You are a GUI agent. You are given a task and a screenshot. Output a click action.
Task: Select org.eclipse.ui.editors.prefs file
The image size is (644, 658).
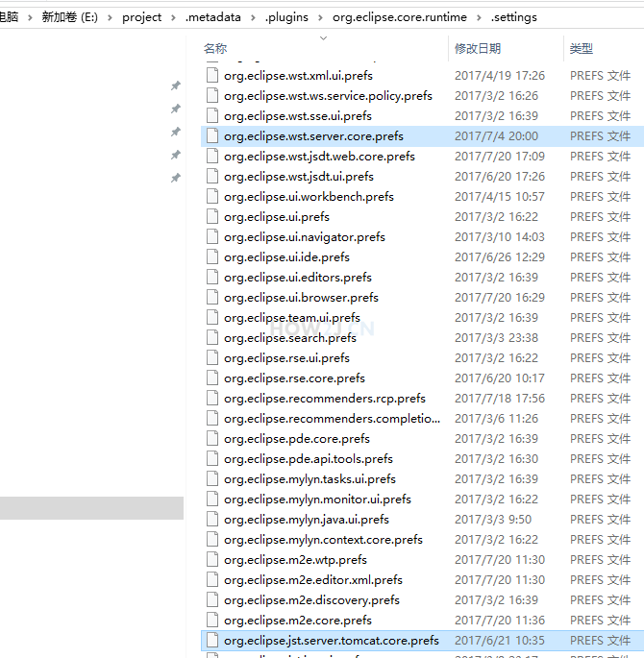click(298, 278)
